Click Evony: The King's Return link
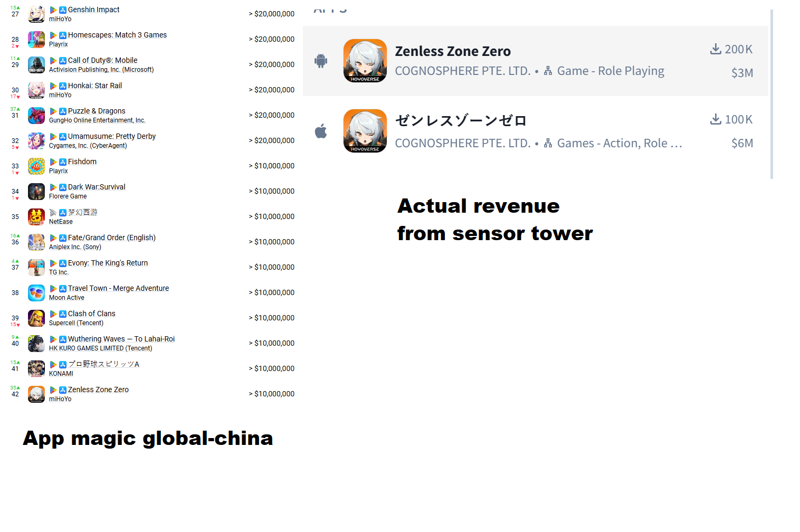 [x=108, y=263]
